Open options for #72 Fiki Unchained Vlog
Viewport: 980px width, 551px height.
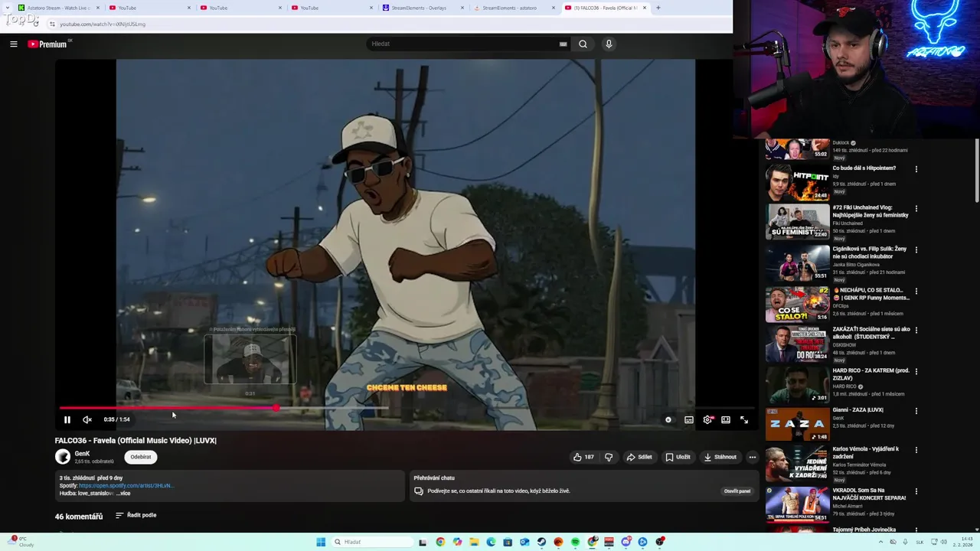[x=916, y=208]
